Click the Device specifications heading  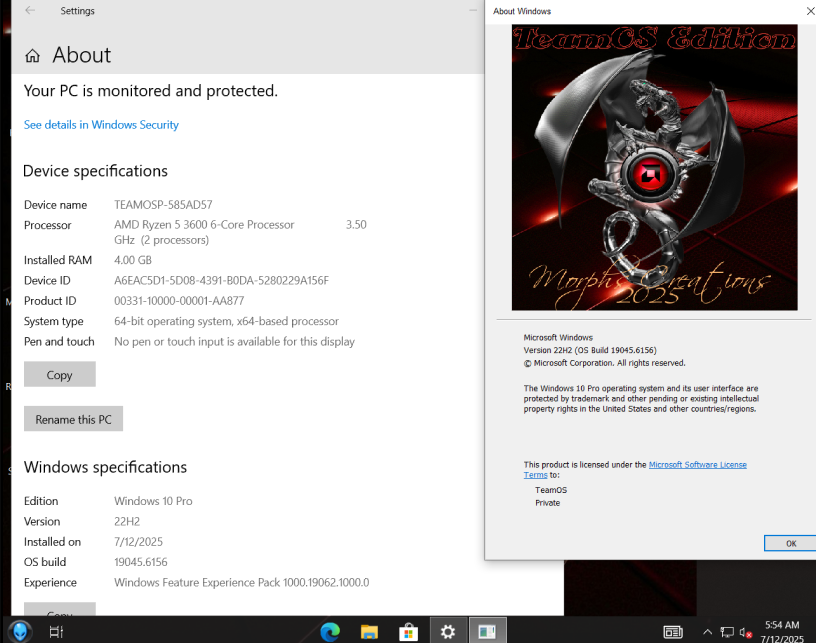pos(95,171)
